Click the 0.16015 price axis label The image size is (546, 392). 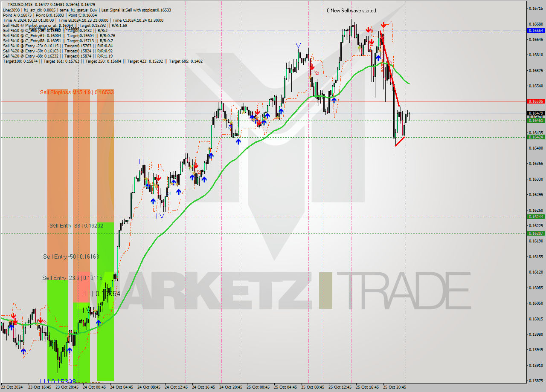click(536, 319)
